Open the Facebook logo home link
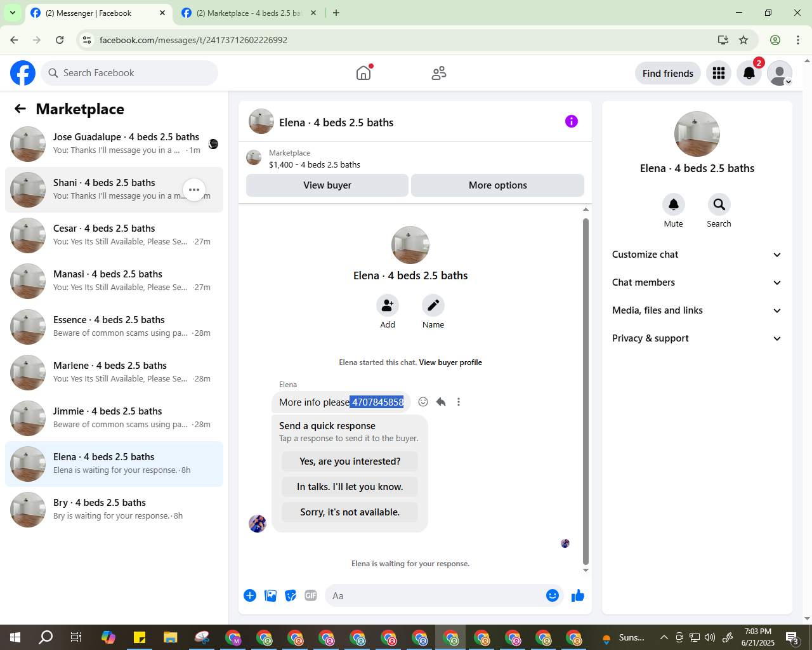 pyautogui.click(x=23, y=73)
